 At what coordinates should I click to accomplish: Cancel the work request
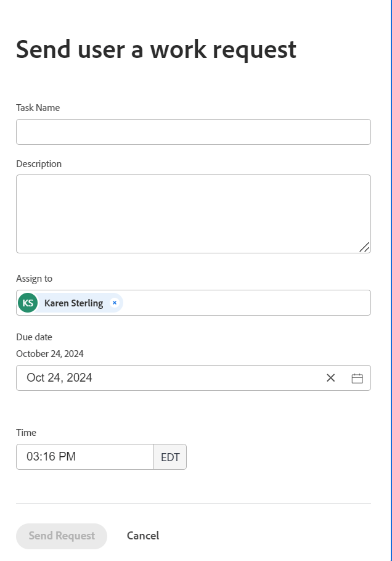click(143, 536)
